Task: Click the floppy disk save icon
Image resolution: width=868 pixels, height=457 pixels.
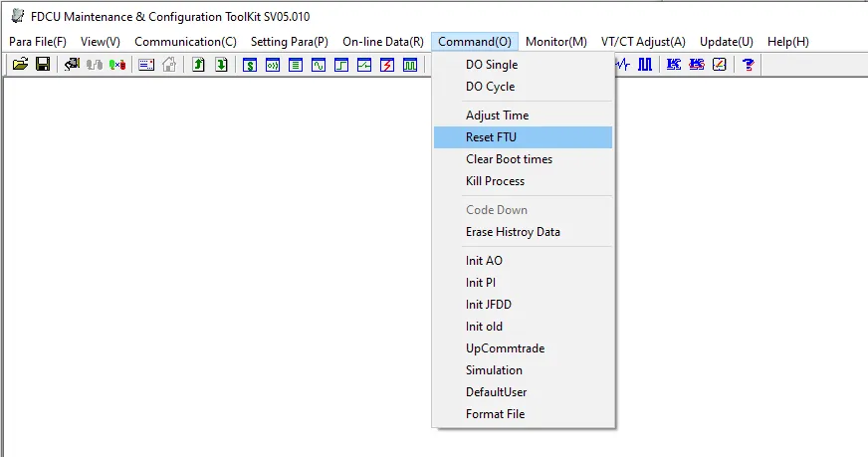Action: point(43,65)
